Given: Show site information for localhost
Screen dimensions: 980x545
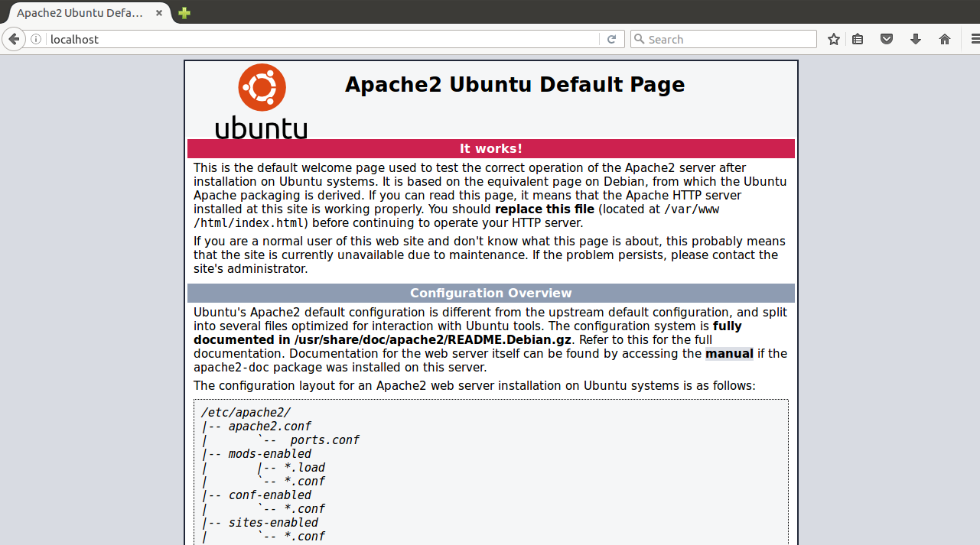Looking at the screenshot, I should point(36,39).
